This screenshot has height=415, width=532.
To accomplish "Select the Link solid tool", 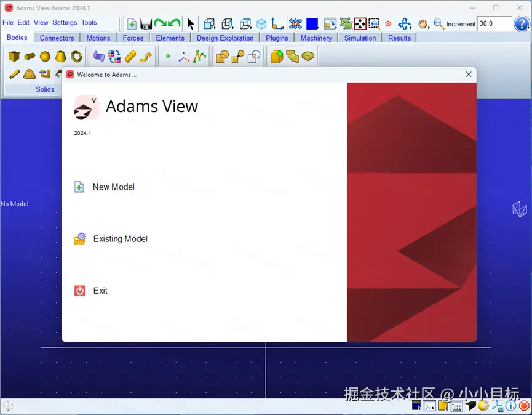I will 14,74.
